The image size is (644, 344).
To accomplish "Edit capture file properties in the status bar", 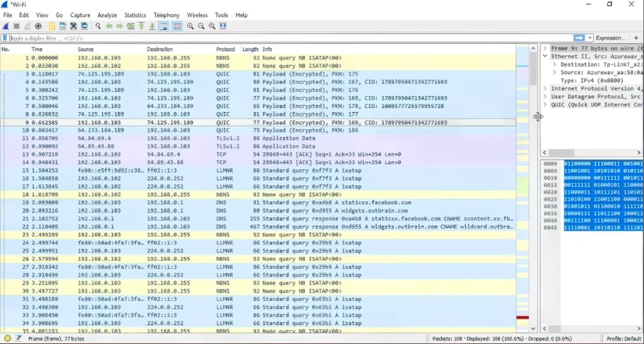I will 19,338.
